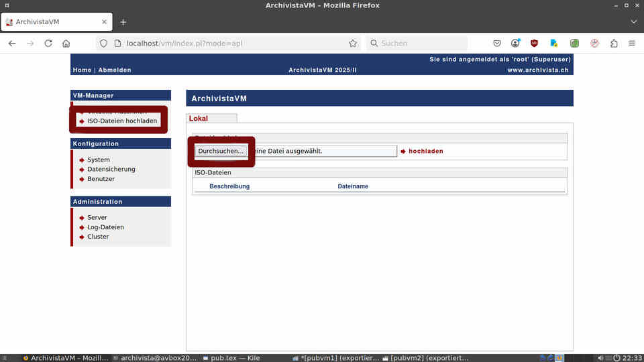Image resolution: width=644 pixels, height=362 pixels.
Task: Click the page info icon in URL bar
Action: [x=118, y=43]
